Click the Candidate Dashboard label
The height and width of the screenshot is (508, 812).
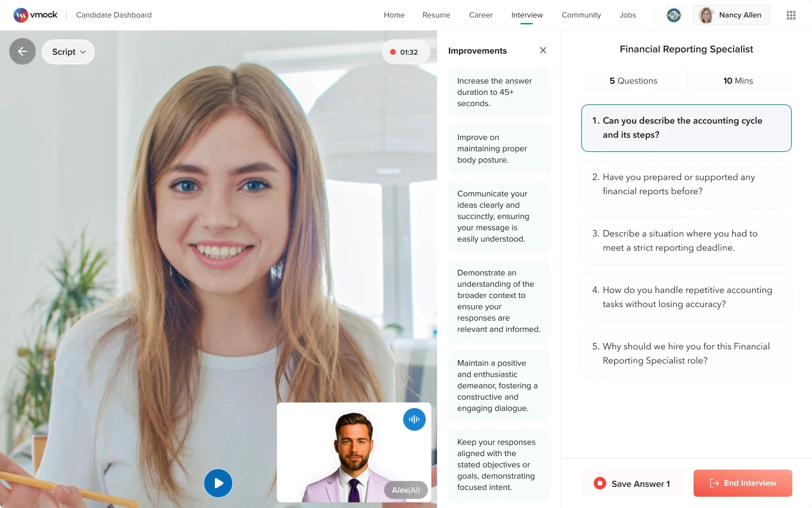[114, 15]
